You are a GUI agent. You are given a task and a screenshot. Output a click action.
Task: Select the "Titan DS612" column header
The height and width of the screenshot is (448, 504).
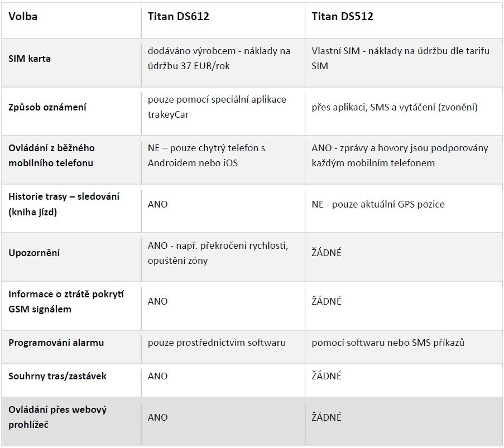pyautogui.click(x=179, y=17)
